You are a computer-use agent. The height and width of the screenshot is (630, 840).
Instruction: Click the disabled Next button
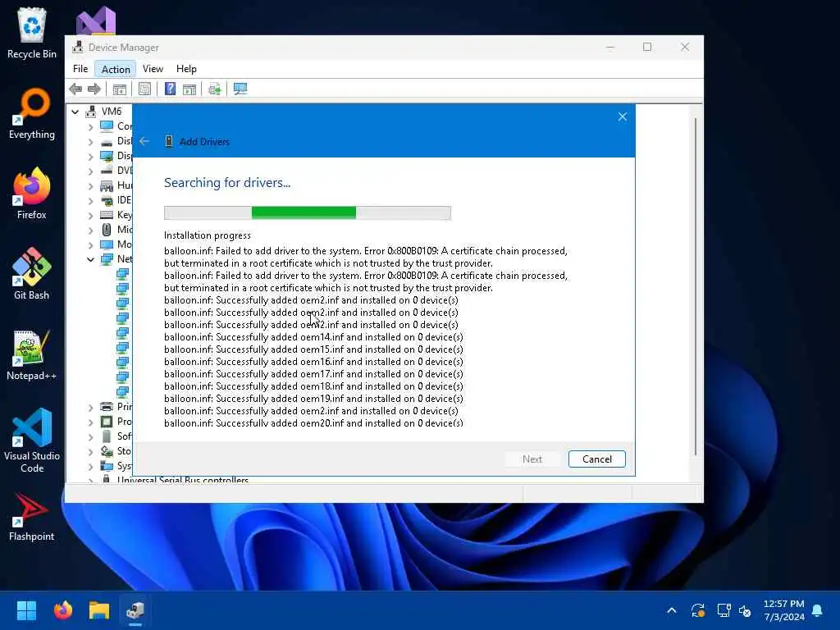coord(532,459)
